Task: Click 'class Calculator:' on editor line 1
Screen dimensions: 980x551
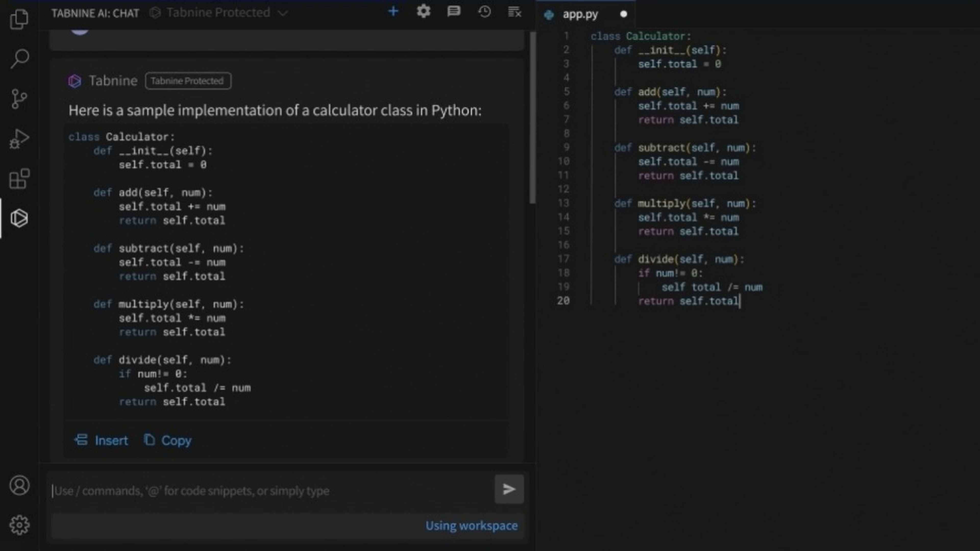Action: click(x=641, y=36)
